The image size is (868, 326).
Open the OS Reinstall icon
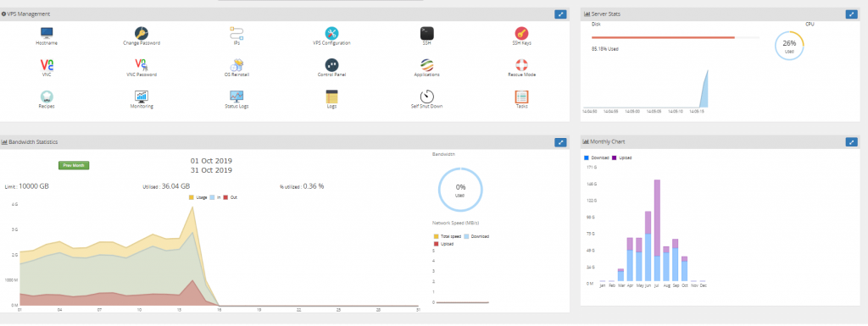[x=237, y=64]
